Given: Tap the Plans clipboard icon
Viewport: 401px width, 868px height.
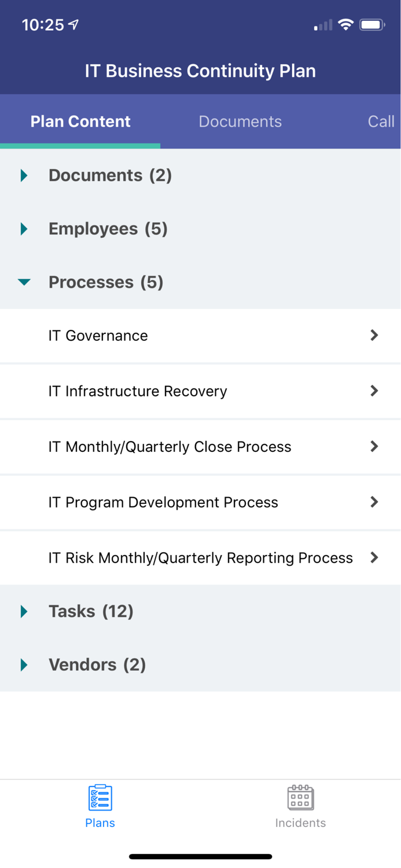Looking at the screenshot, I should pyautogui.click(x=100, y=797).
